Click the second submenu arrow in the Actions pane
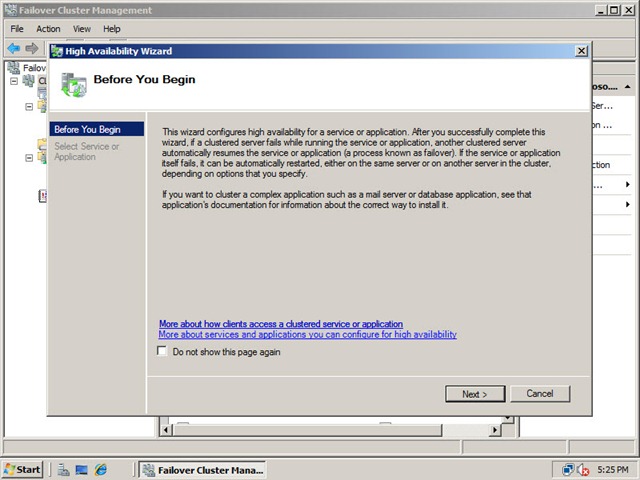This screenshot has height=480, width=640. [x=628, y=204]
